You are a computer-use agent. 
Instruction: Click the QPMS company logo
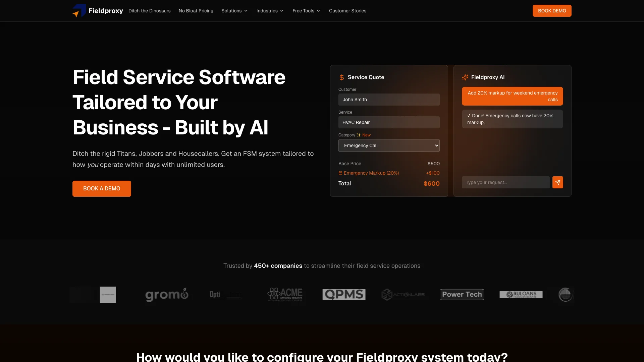click(x=344, y=295)
